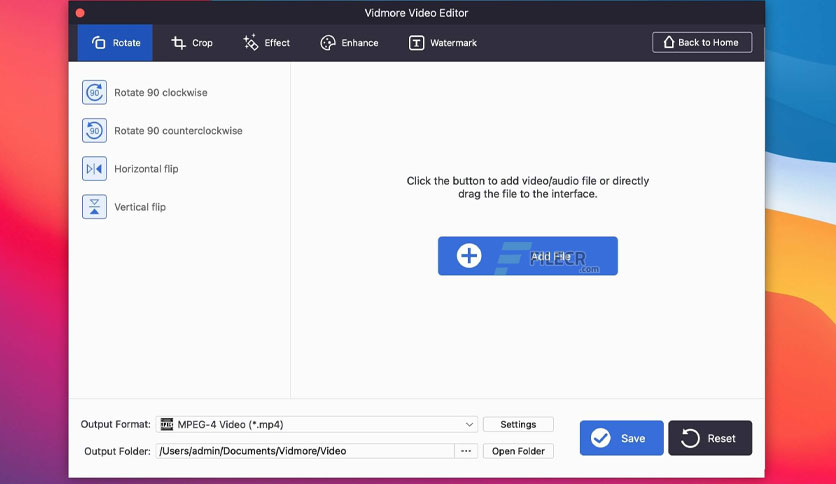Switch to the Rotate tab

point(115,43)
